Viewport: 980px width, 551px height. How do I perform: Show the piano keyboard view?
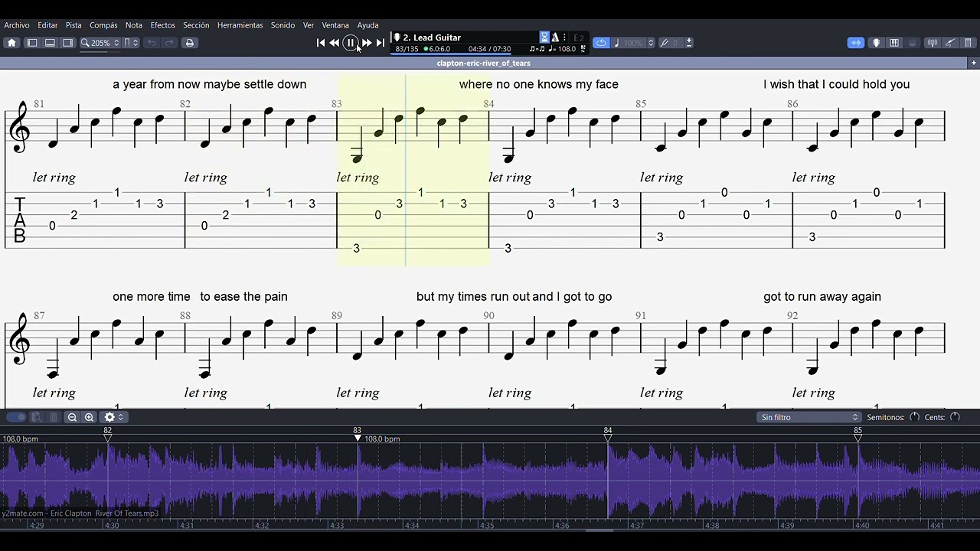pyautogui.click(x=894, y=43)
